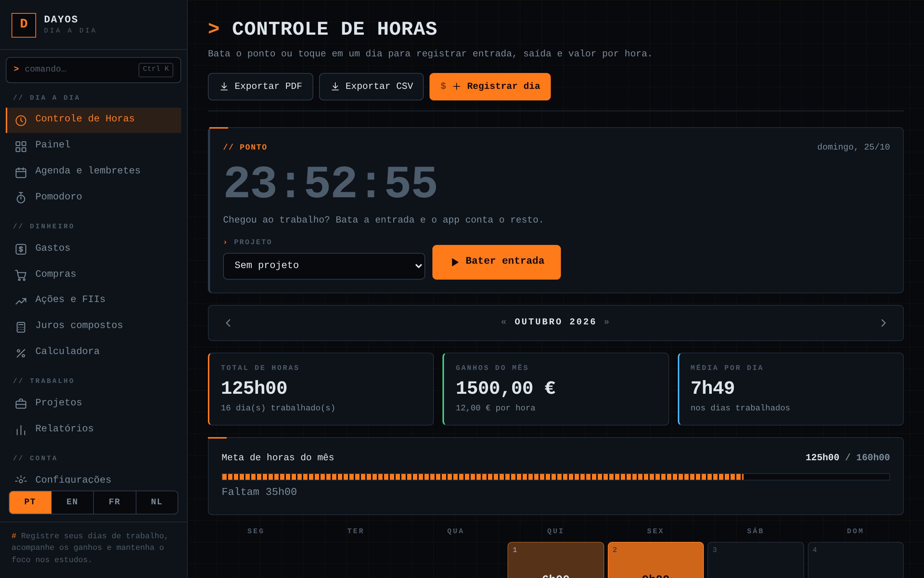Click the Pomodoro timer icon
The image size is (924, 578).
pos(21,198)
